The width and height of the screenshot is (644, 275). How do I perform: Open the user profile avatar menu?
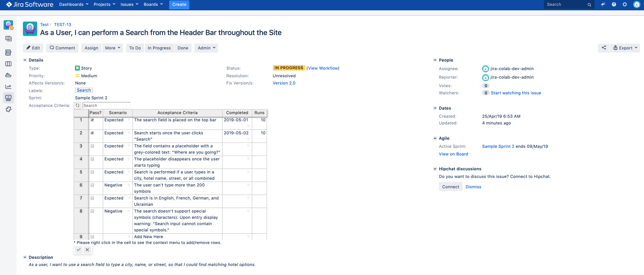637,4
